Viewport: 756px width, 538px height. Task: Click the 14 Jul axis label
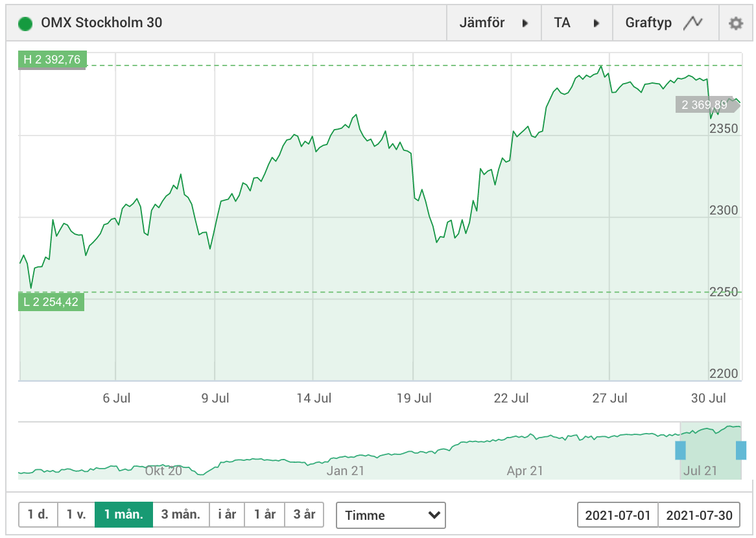coord(314,398)
